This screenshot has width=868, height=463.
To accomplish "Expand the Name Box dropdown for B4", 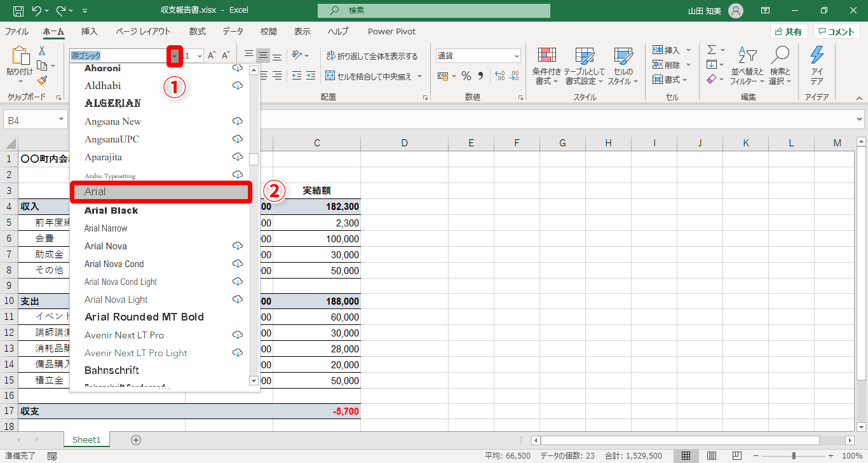I will (x=62, y=120).
